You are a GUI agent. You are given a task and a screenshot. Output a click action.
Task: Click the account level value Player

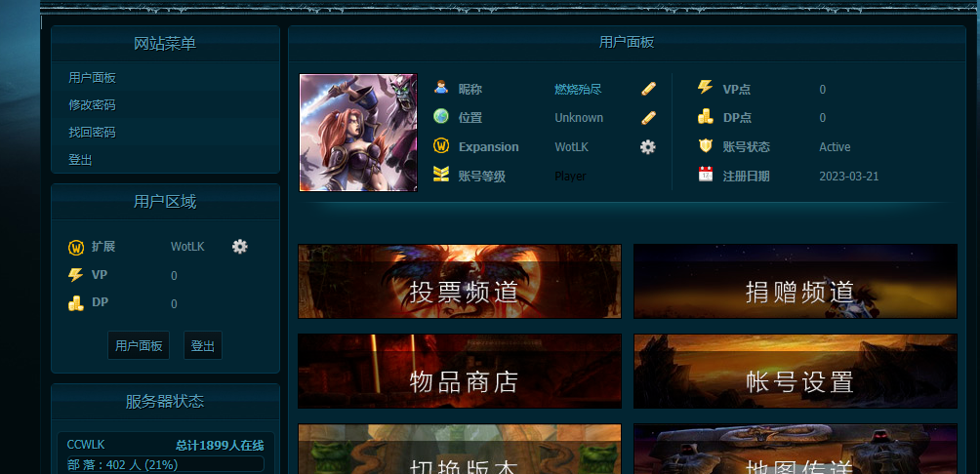(x=570, y=177)
